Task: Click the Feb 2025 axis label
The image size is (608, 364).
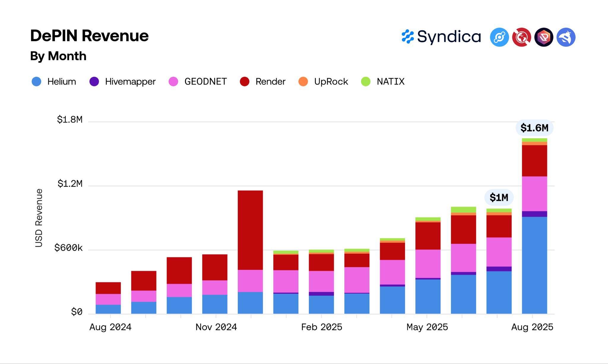Action: pos(322,327)
